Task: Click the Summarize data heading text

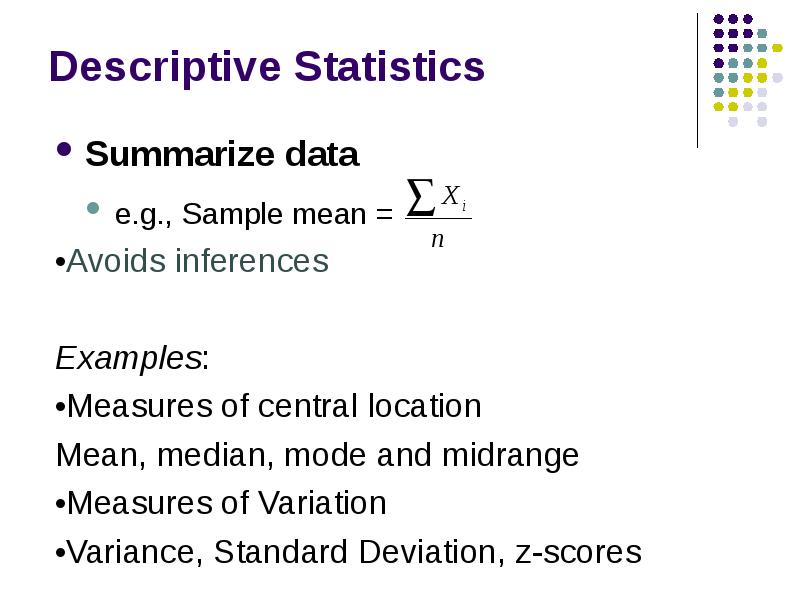Action: click(222, 155)
